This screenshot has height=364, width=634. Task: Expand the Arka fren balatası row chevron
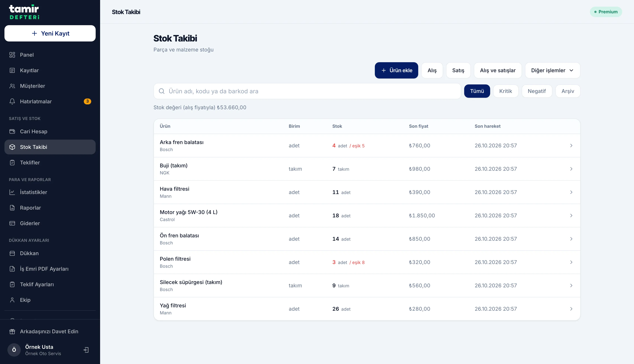pyautogui.click(x=571, y=146)
